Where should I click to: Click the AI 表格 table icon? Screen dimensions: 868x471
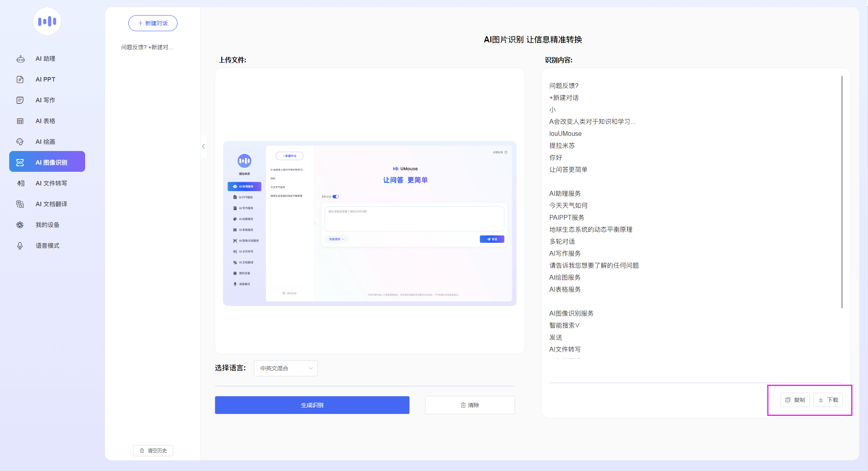point(20,121)
